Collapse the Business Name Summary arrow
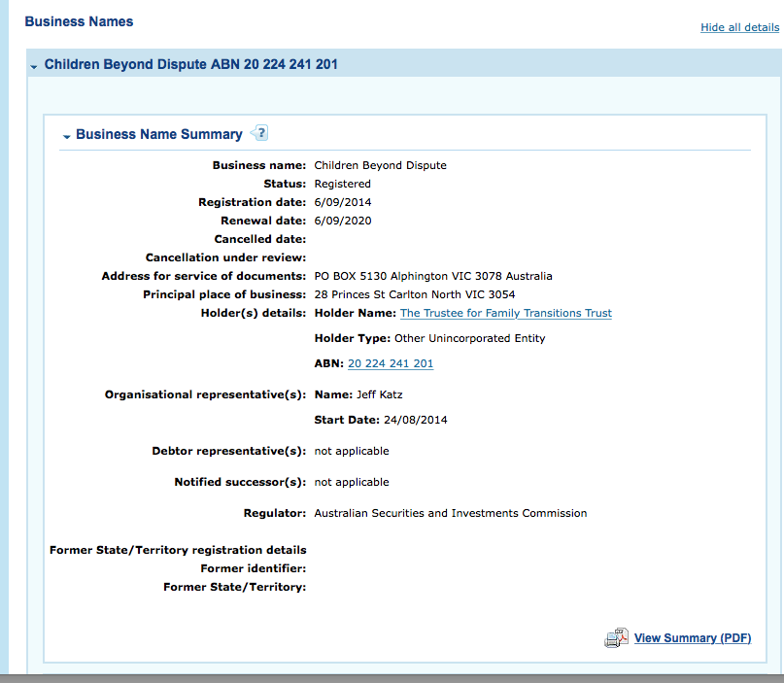 coord(66,136)
